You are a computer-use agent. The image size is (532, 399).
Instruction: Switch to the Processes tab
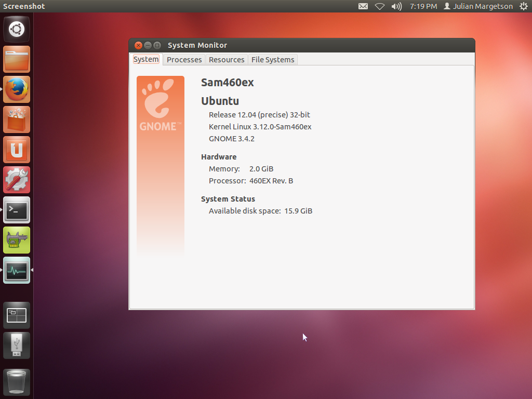(184, 60)
